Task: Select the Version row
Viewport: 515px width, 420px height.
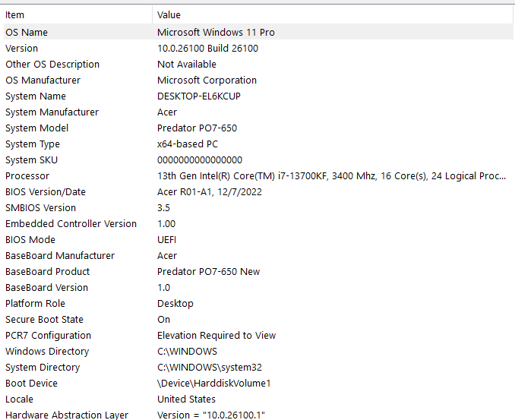Action: [258, 49]
